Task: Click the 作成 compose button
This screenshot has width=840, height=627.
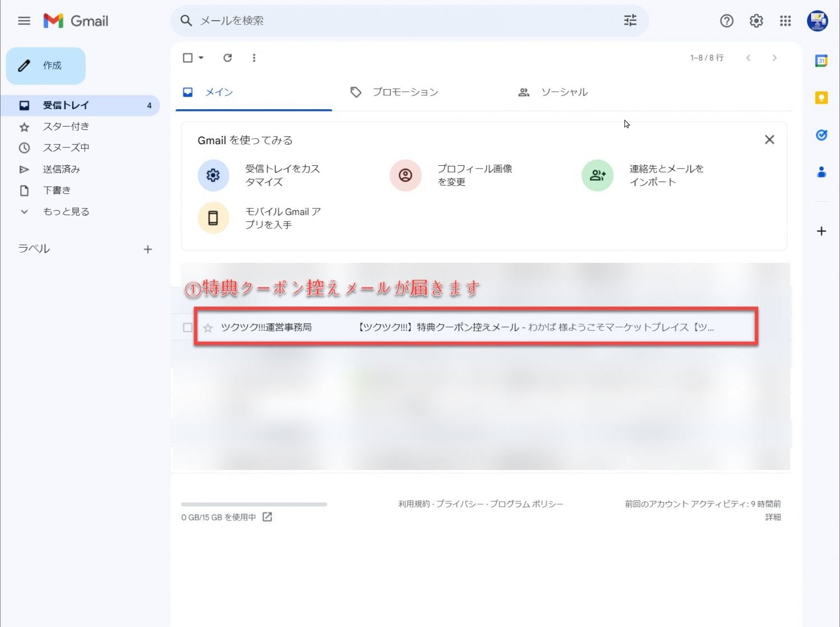Action: [46, 66]
